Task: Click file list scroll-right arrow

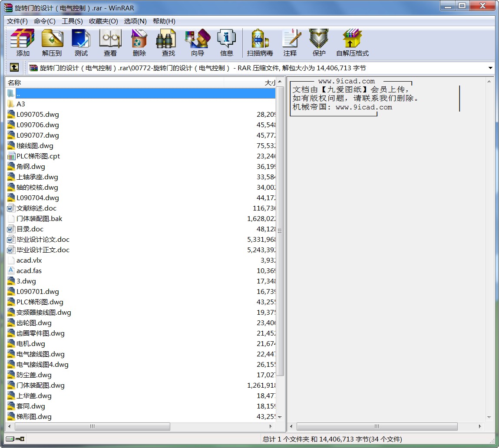Action: click(271, 426)
